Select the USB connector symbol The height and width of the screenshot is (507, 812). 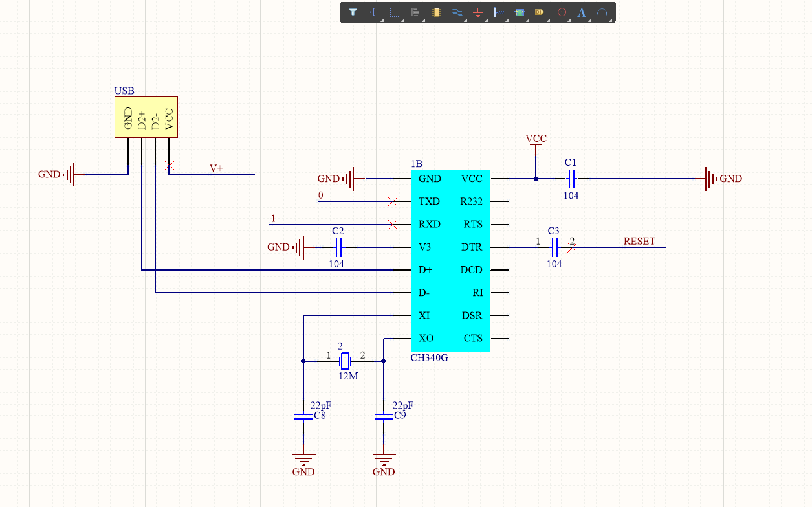tap(145, 118)
